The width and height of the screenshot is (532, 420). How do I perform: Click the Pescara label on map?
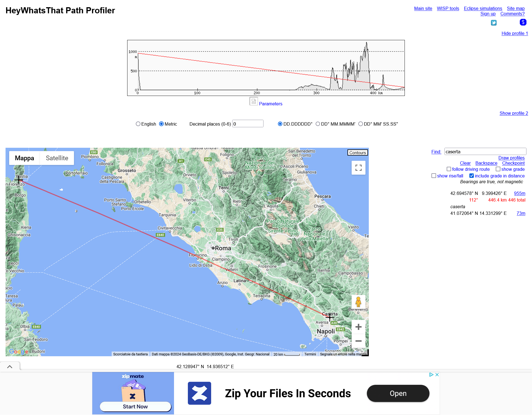pyautogui.click(x=323, y=196)
